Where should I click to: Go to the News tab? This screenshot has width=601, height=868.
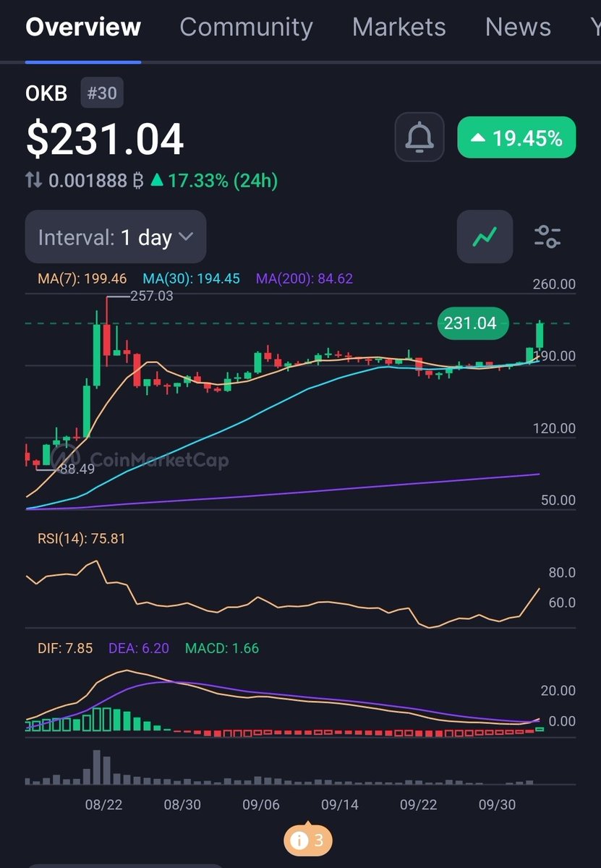point(518,27)
